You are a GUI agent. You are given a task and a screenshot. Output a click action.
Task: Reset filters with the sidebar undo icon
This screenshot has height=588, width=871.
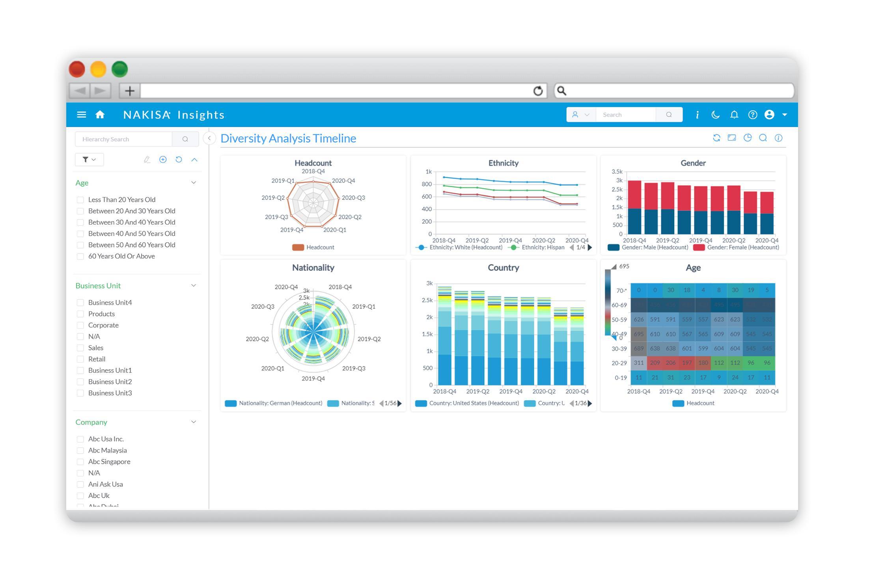(x=179, y=160)
